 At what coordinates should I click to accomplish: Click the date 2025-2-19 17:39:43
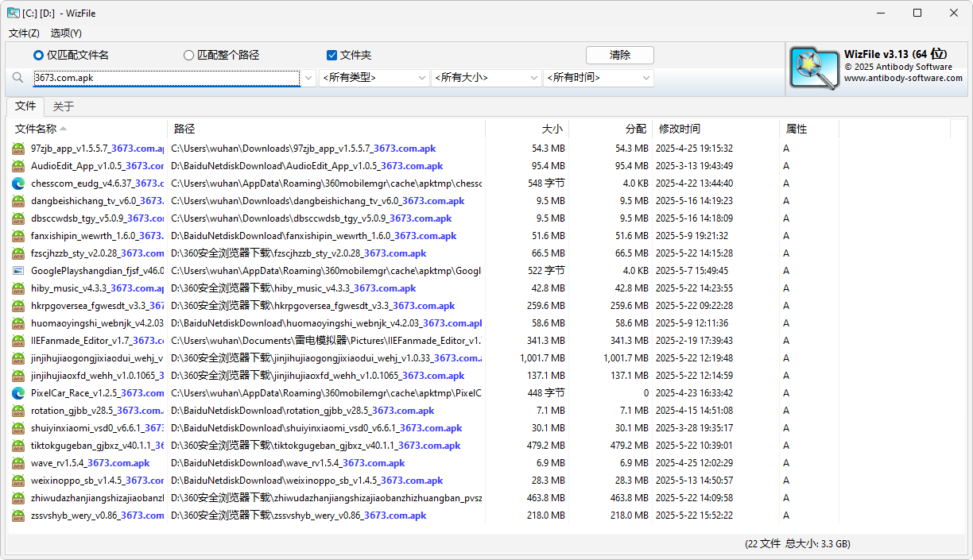coord(694,341)
